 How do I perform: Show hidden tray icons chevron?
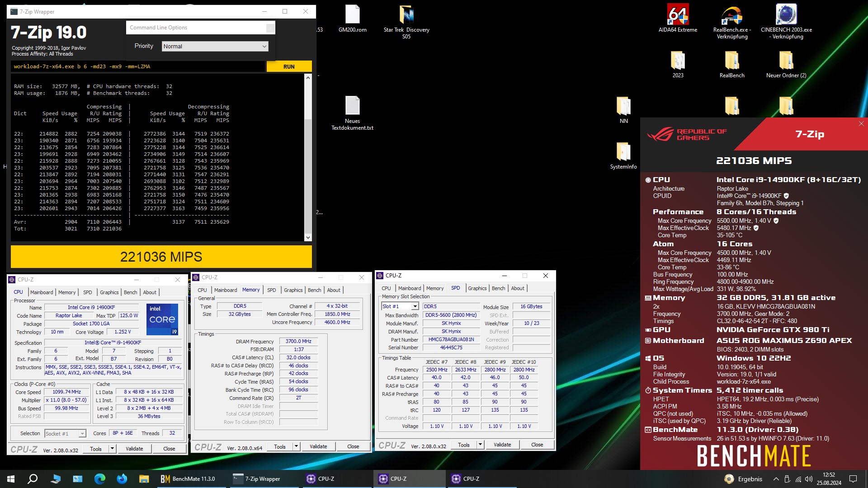coord(776,479)
